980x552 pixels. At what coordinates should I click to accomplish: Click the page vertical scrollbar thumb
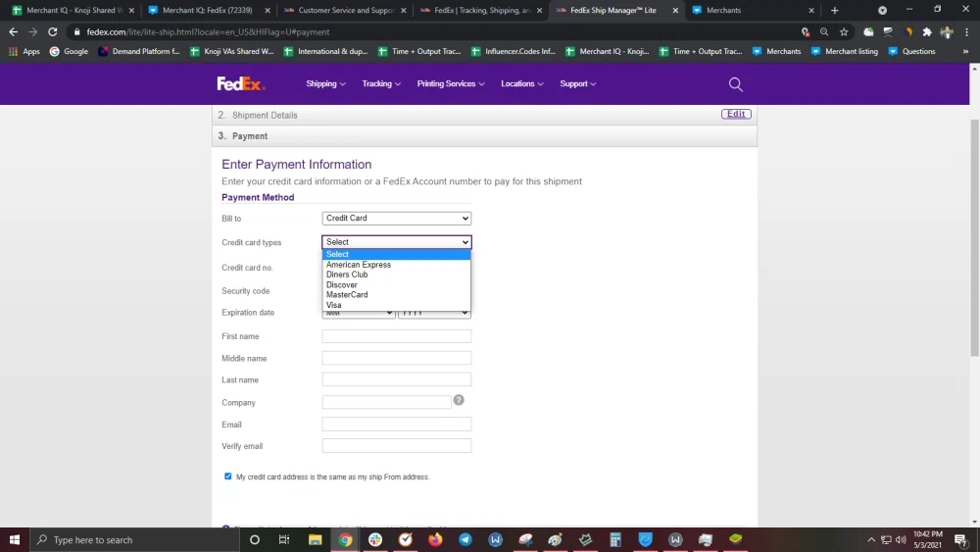pos(974,237)
